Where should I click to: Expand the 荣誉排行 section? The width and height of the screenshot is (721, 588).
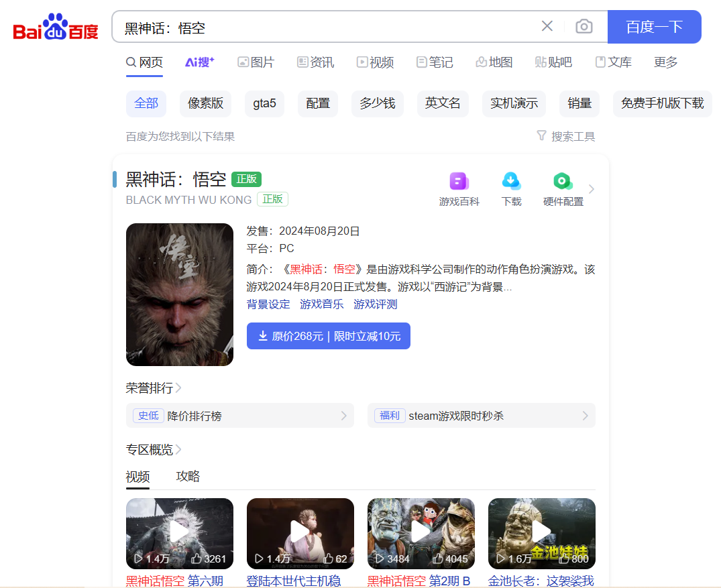pyautogui.click(x=154, y=388)
